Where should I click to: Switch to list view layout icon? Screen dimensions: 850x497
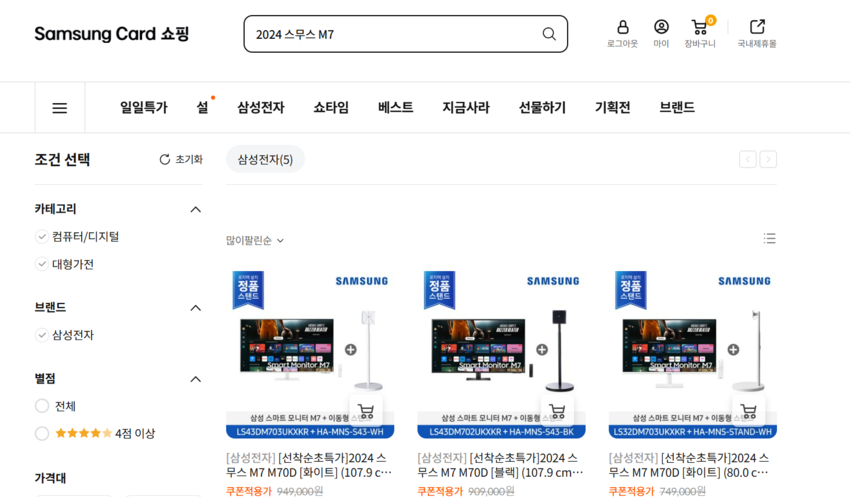(769, 238)
